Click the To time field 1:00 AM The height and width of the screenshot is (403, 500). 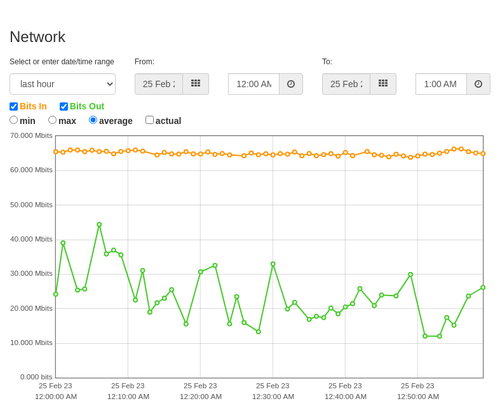[441, 84]
